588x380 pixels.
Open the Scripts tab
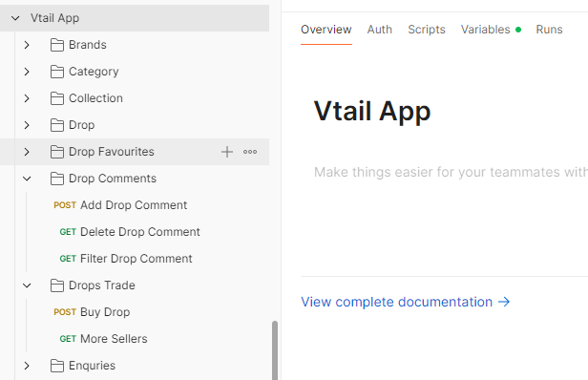427,30
